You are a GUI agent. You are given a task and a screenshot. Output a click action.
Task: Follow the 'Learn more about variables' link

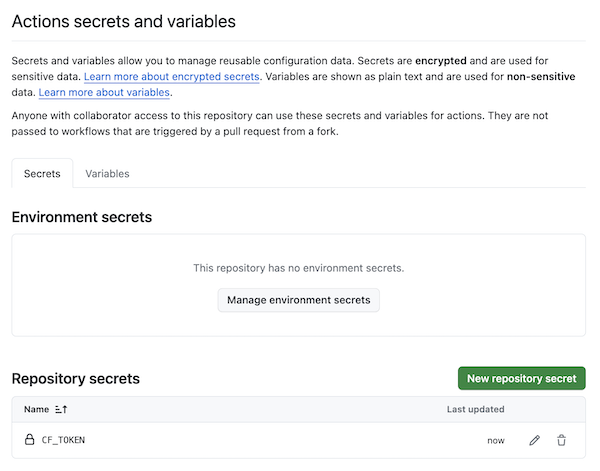[104, 93]
